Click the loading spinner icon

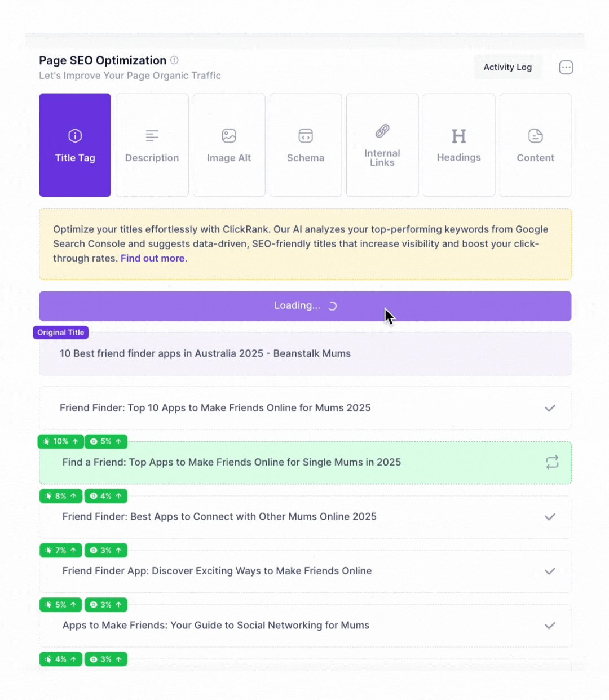(x=333, y=306)
